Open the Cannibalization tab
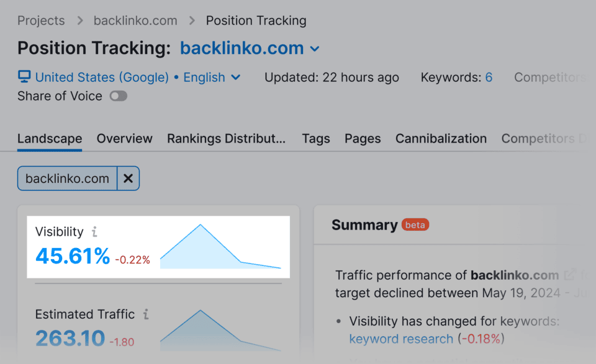The width and height of the screenshot is (596, 364). pos(441,139)
